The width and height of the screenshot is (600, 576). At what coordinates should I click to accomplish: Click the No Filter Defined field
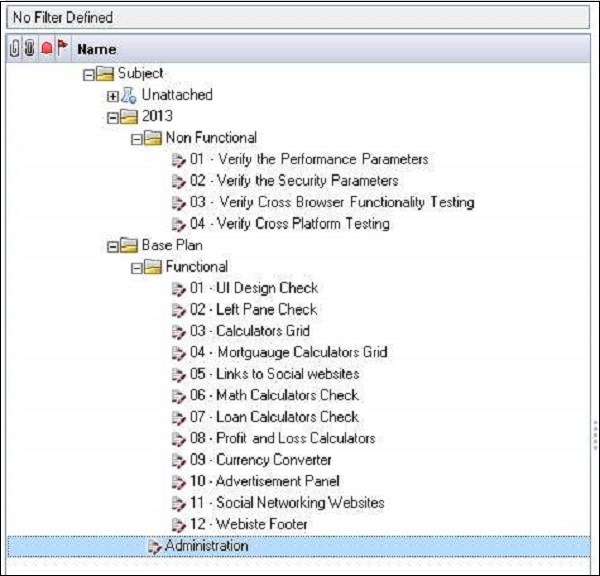pos(298,18)
